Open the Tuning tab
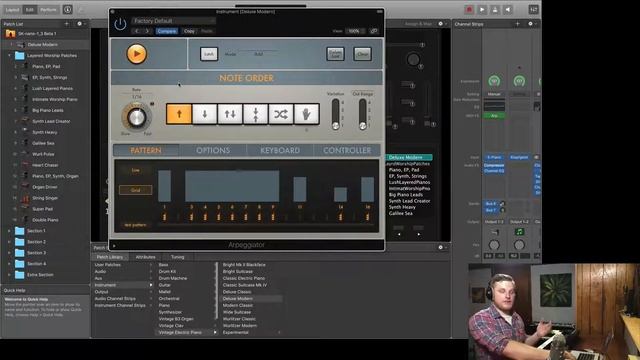The image size is (640, 360). 178,257
